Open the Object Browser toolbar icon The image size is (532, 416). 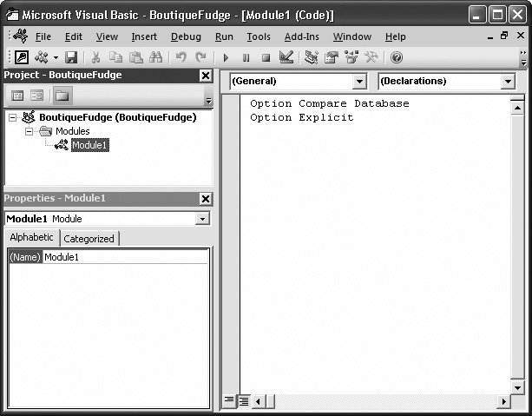tap(351, 57)
